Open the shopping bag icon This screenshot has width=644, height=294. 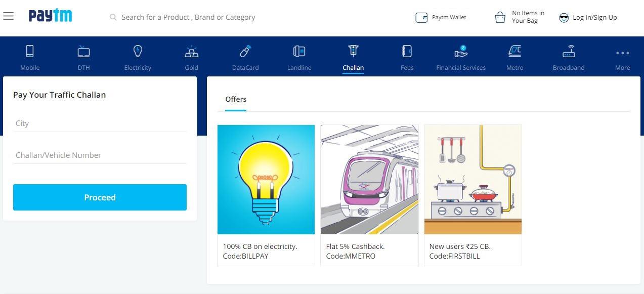tap(500, 17)
